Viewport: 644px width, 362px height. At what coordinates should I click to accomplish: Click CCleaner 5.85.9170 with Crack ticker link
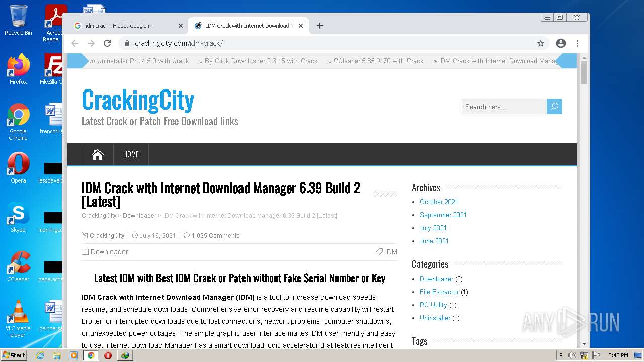pyautogui.click(x=378, y=61)
